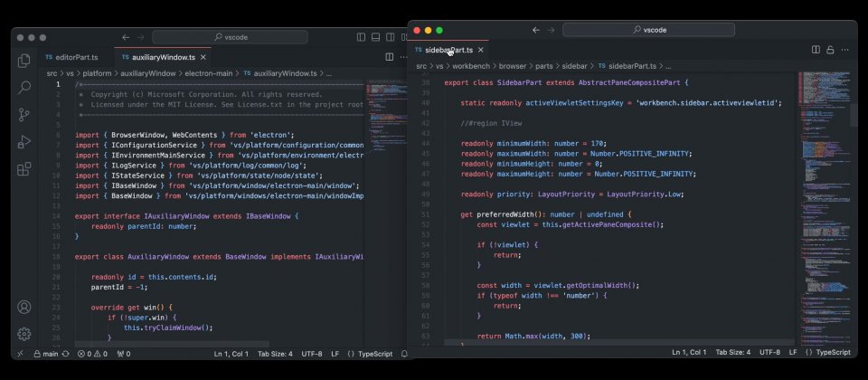
Task: Click 'UTF-8' encoding in the left window
Action: 313,354
